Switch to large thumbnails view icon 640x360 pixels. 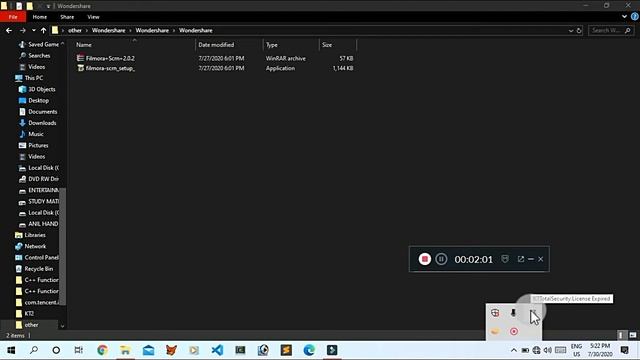[x=633, y=335]
